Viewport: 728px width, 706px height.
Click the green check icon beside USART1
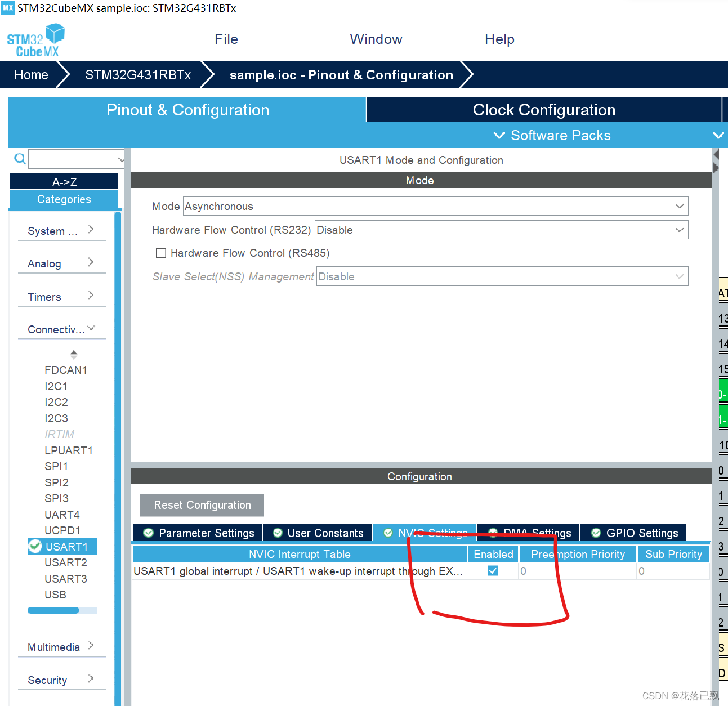click(x=35, y=546)
